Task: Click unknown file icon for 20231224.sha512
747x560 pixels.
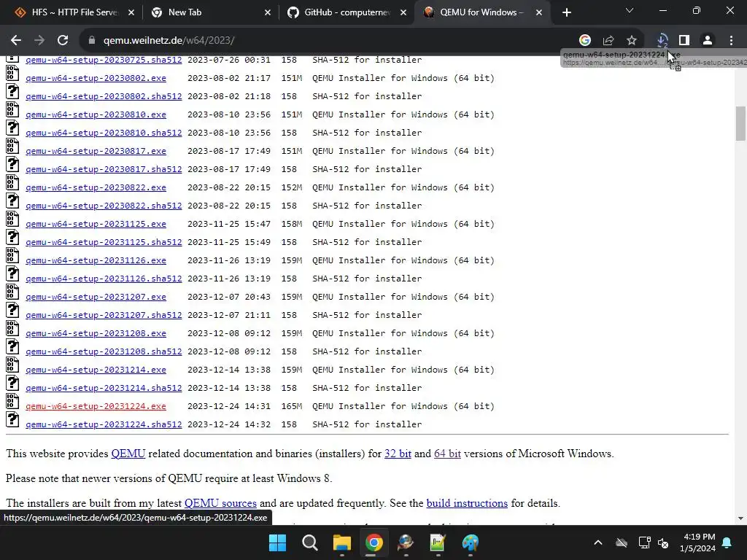Action: (12, 419)
